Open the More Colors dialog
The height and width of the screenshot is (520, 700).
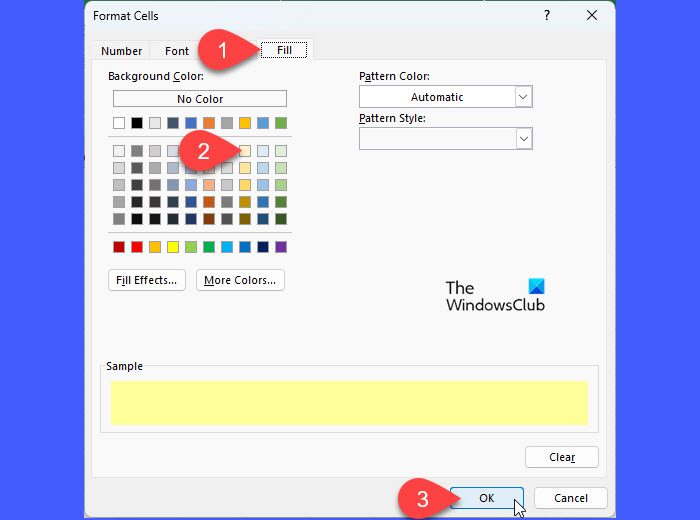click(240, 280)
